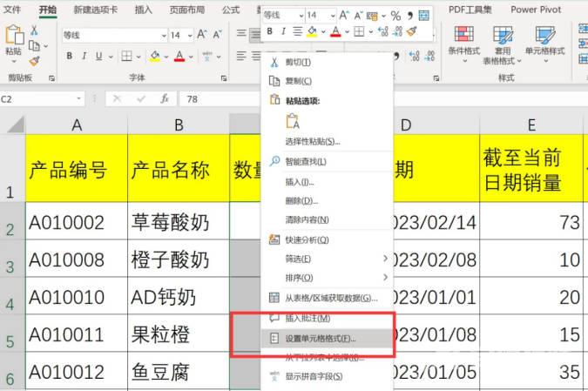Toggle Underline in the ribbon

98,57
